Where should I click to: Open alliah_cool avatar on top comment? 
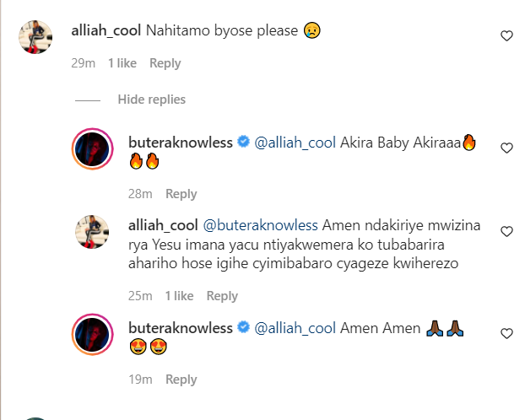click(35, 37)
